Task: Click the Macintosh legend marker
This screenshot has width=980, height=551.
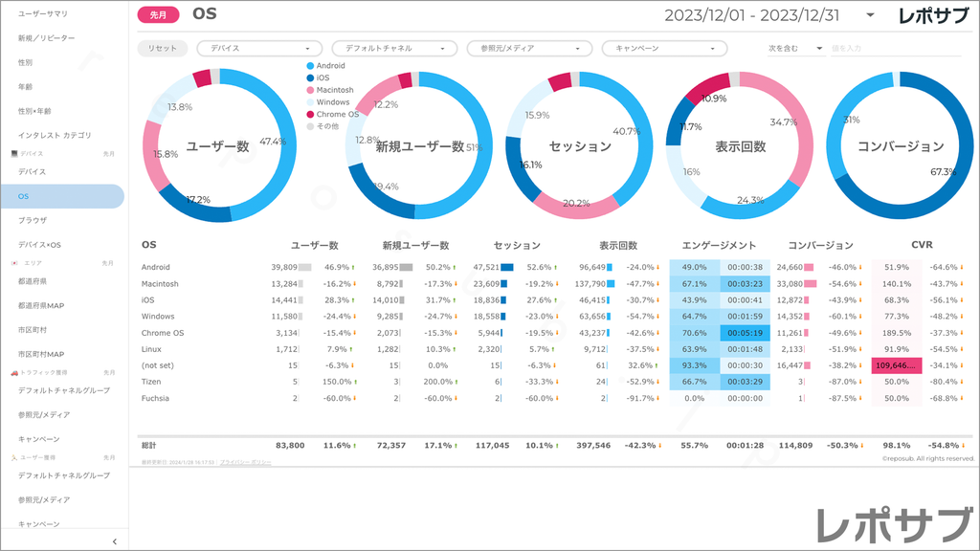Action: [x=310, y=90]
